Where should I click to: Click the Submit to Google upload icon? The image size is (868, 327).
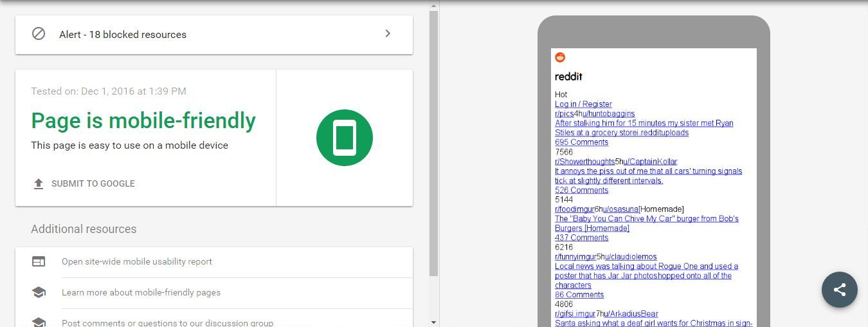[x=39, y=183]
